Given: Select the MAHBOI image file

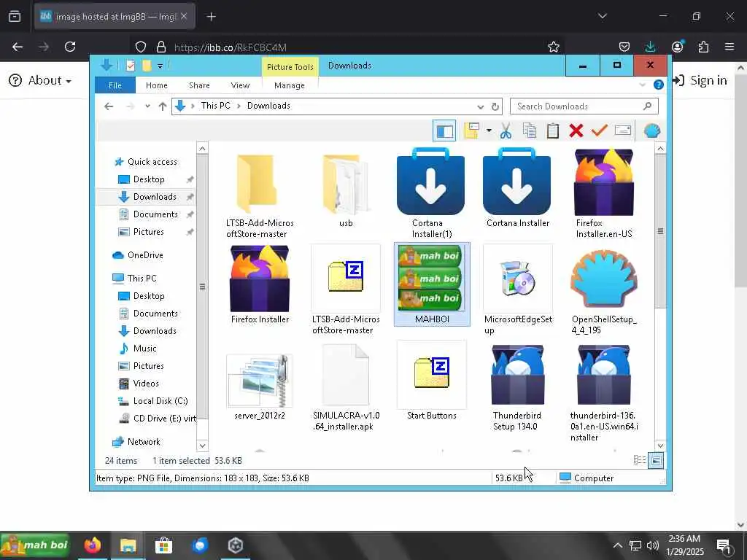Looking at the screenshot, I should [432, 284].
